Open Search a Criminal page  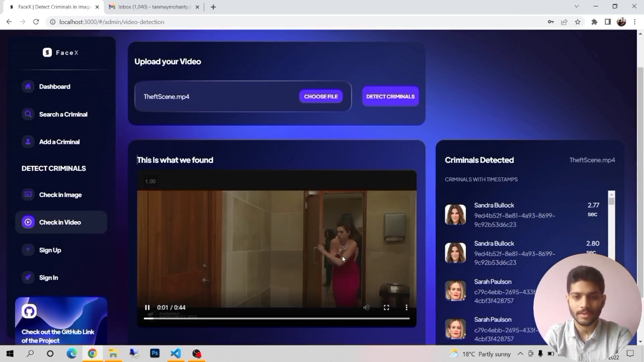tap(63, 114)
